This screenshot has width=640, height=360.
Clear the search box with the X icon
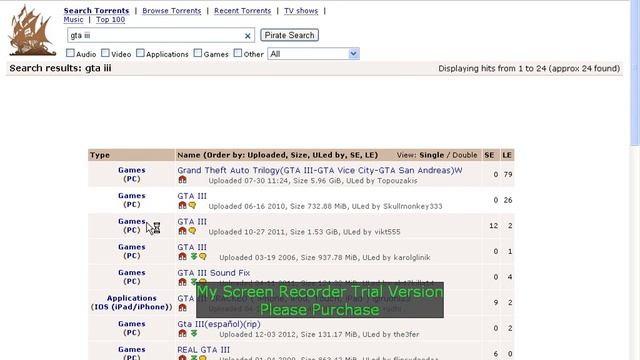click(x=247, y=36)
